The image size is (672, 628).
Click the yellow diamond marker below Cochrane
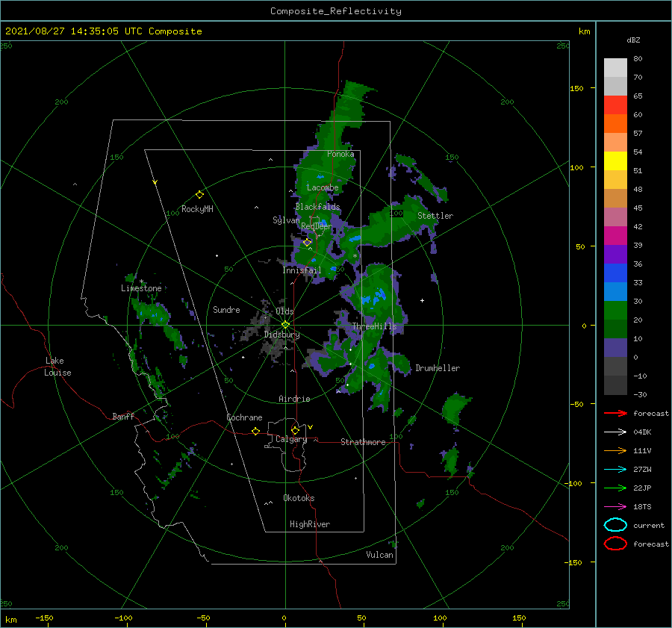pyautogui.click(x=256, y=431)
